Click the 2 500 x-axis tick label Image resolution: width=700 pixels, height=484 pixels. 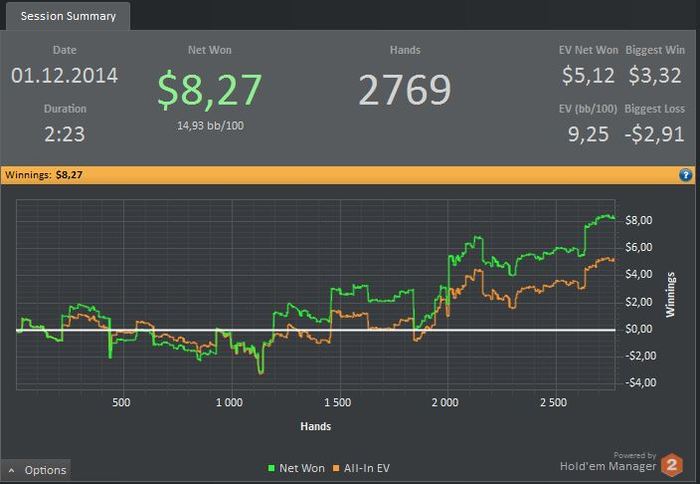point(554,402)
